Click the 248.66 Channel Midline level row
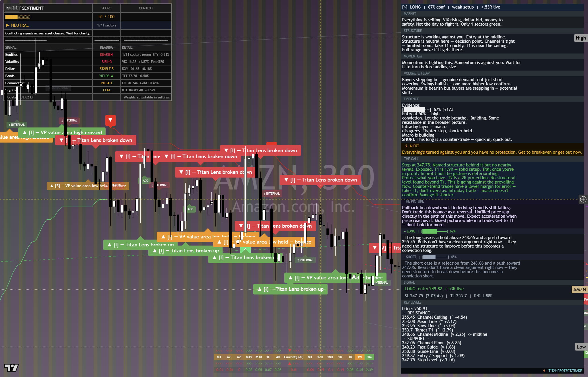 [x=445, y=334]
